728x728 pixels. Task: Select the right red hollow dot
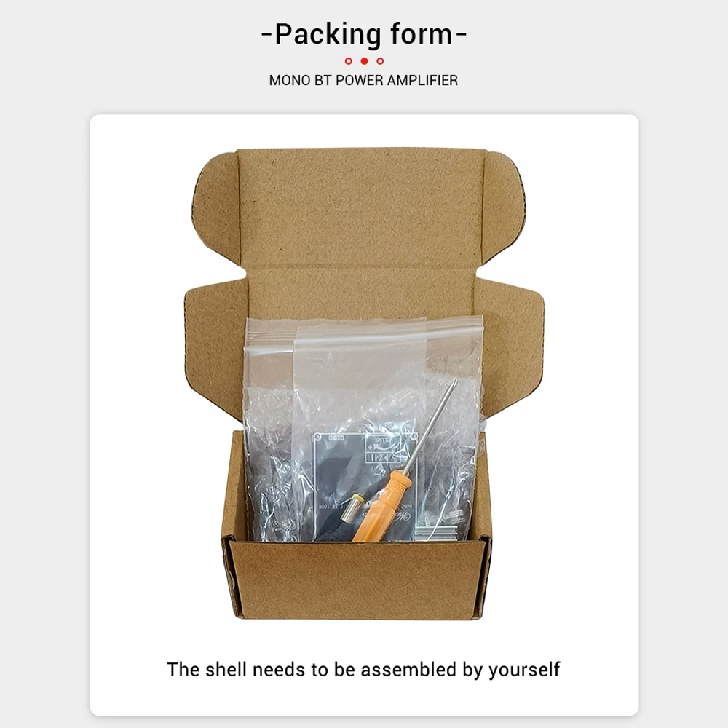[x=380, y=61]
